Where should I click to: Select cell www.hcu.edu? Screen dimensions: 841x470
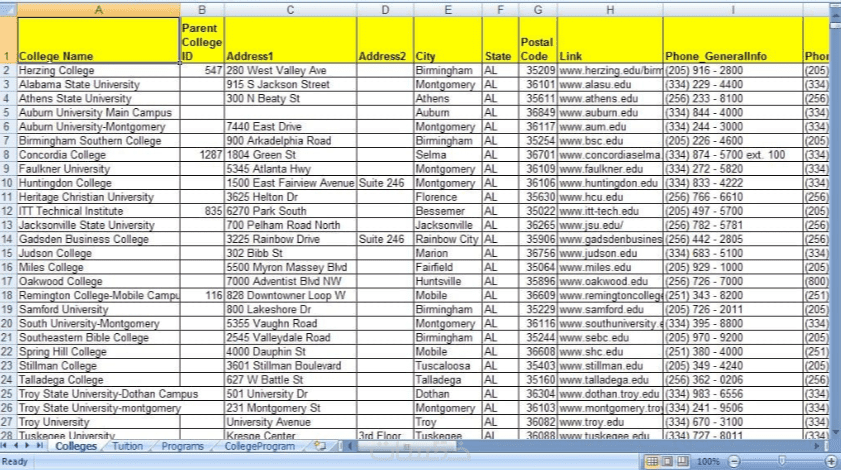(x=610, y=197)
